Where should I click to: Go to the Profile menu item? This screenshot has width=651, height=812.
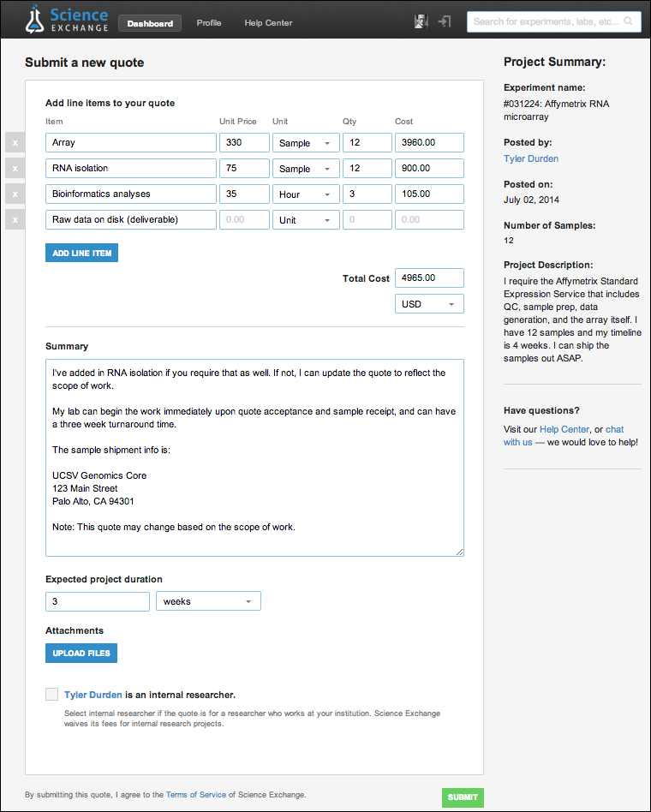click(x=209, y=23)
